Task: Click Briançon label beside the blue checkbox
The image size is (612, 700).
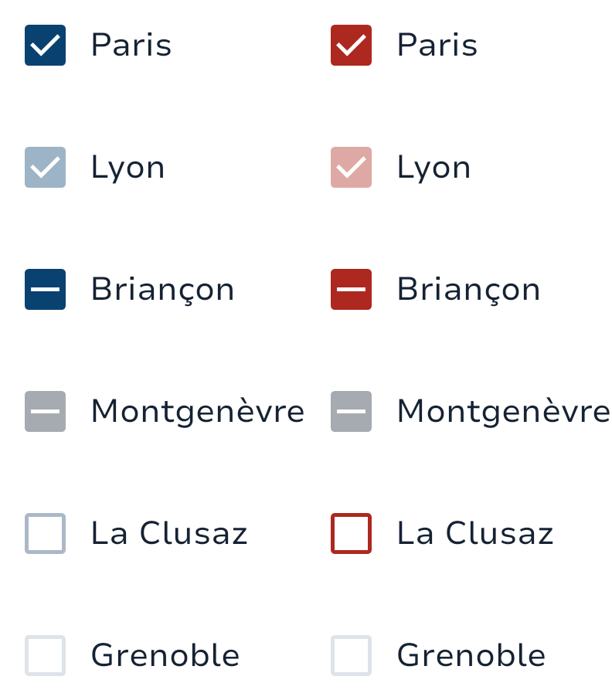Action: tap(162, 290)
